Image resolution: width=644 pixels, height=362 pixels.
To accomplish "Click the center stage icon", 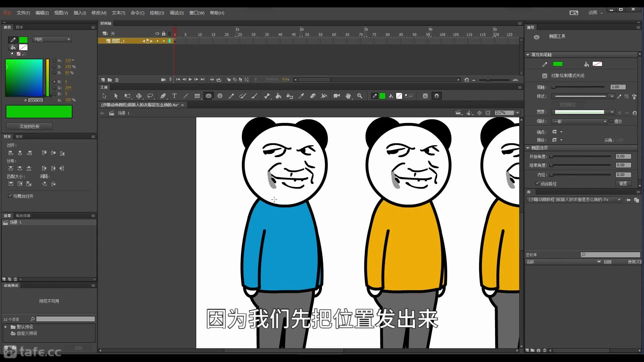I will tap(480, 113).
